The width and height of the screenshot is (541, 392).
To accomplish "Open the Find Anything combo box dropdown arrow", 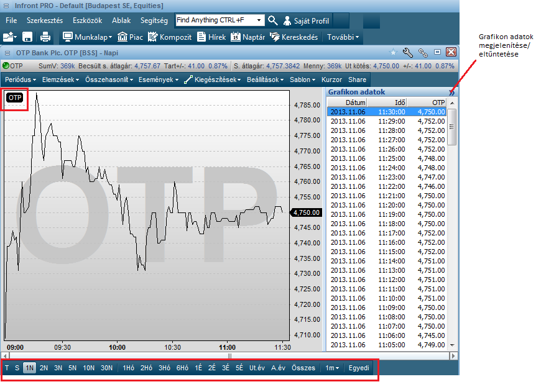I will [x=259, y=21].
